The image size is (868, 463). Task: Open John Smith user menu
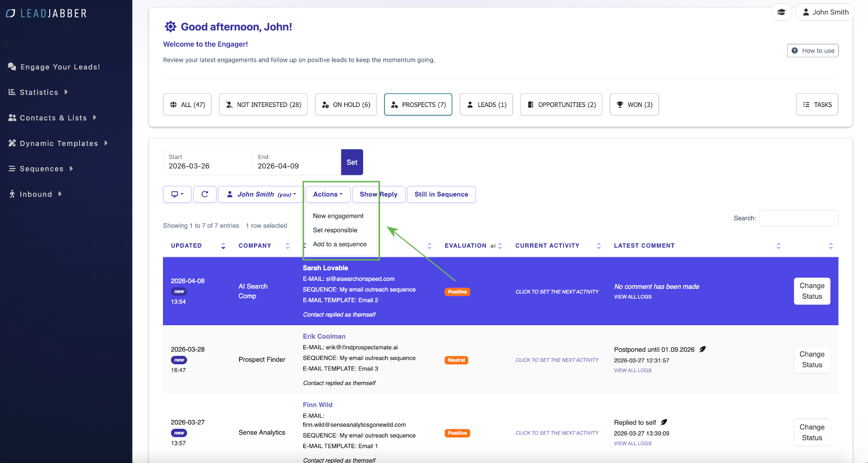pos(825,12)
